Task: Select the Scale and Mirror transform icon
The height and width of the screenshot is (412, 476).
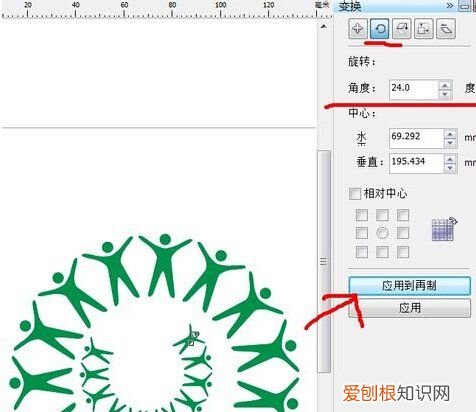Action: click(402, 29)
